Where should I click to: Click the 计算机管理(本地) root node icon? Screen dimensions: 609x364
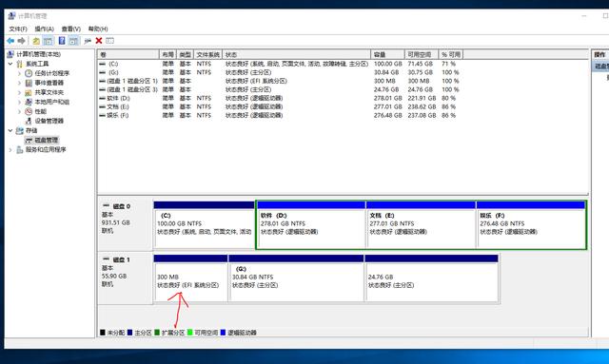10,54
